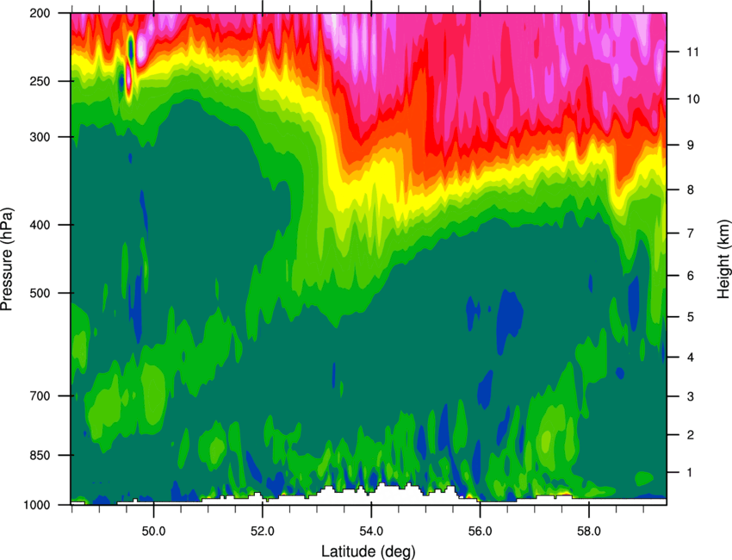Pick the 3 km height label

tap(691, 396)
